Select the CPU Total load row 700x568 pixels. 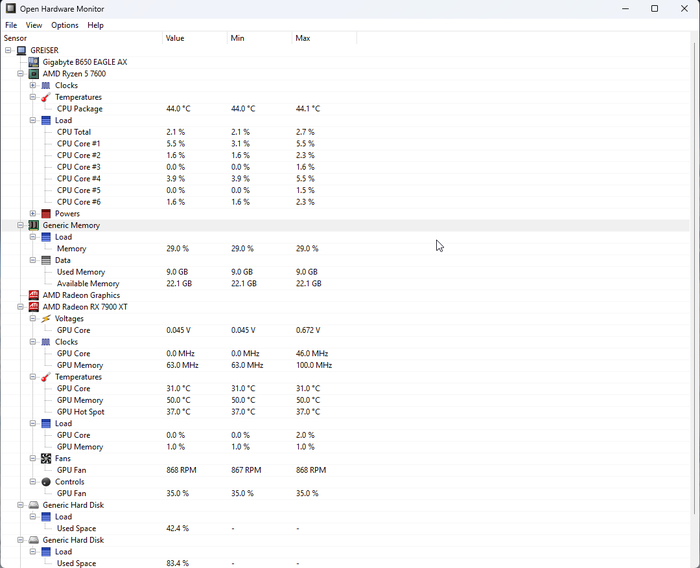346,132
